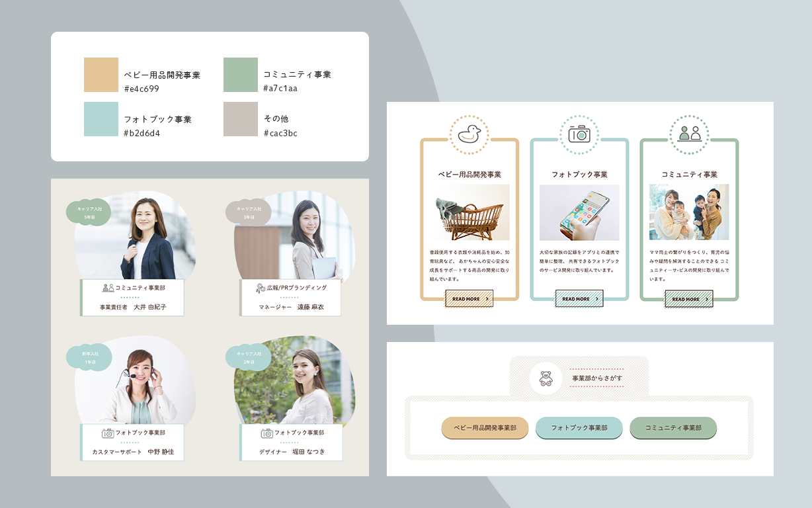
Task: Click the #cac3bc hex code text
Action: click(x=280, y=133)
